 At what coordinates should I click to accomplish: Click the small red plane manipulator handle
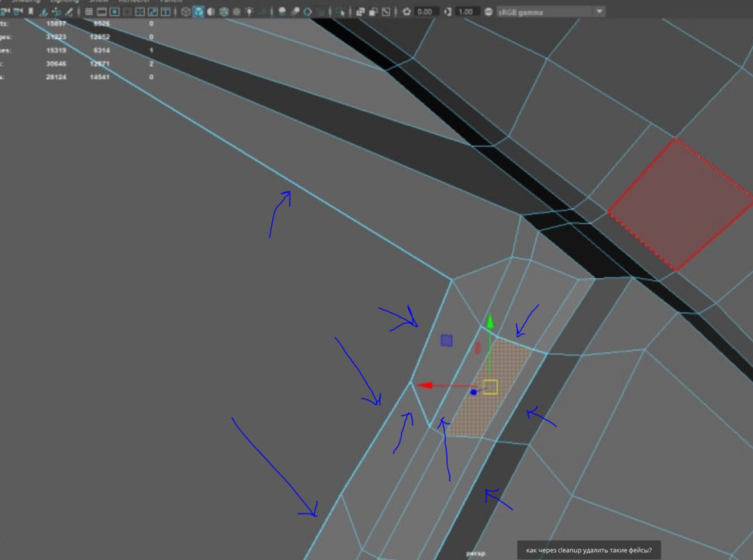(x=477, y=348)
